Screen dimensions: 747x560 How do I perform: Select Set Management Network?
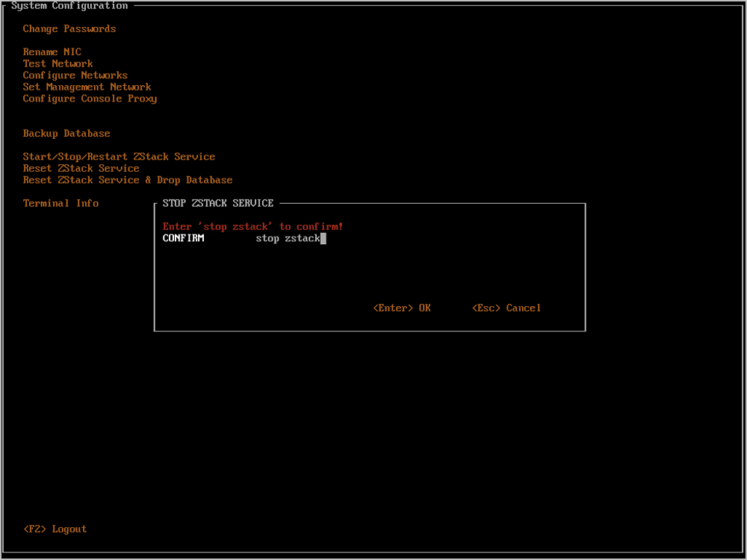[87, 87]
